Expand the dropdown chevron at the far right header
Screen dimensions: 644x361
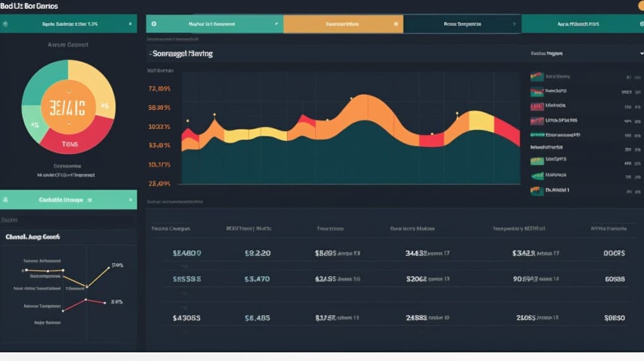tap(641, 54)
